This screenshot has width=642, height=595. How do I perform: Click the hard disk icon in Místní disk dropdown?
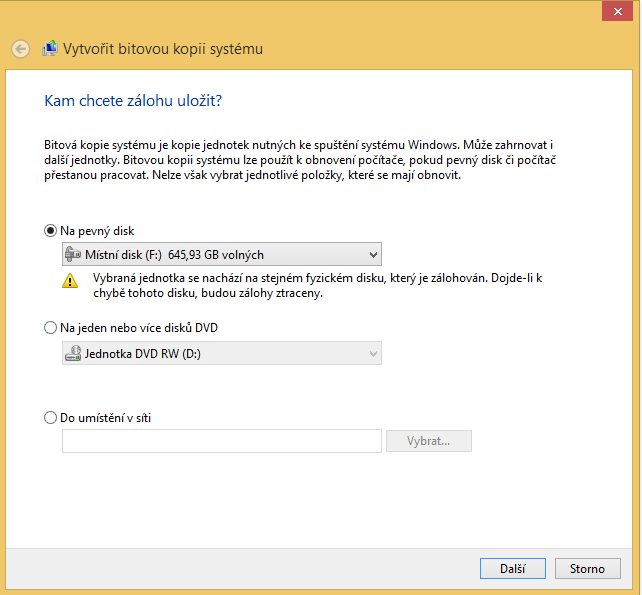tap(73, 254)
